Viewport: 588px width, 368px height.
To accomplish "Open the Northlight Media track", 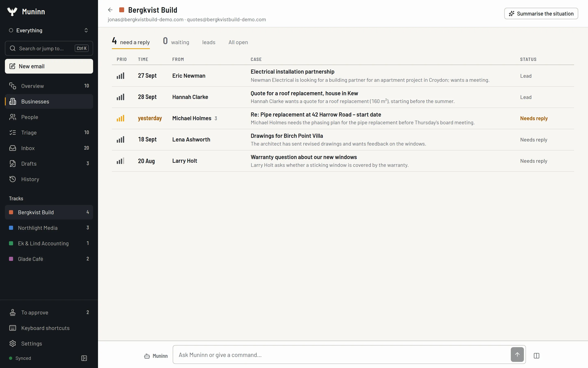I will pos(49,228).
